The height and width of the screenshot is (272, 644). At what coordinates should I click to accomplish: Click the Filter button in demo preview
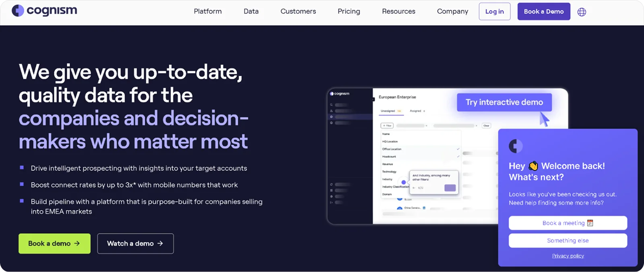(387, 126)
